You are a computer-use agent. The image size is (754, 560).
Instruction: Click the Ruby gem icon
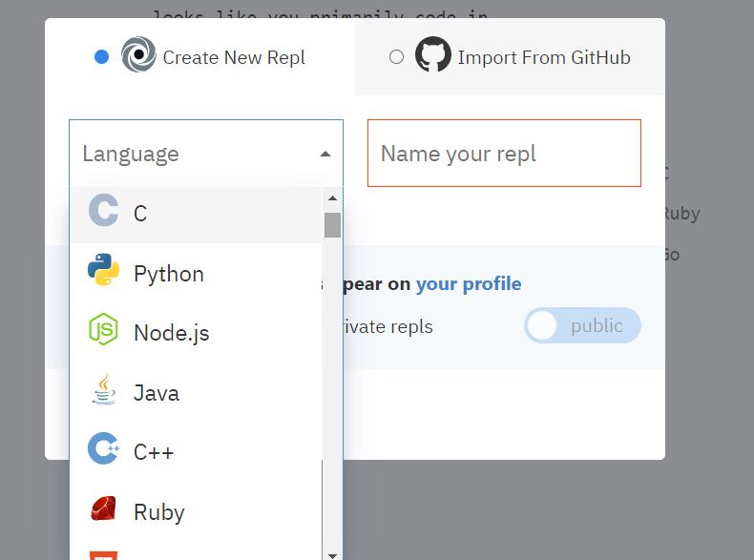(x=104, y=508)
